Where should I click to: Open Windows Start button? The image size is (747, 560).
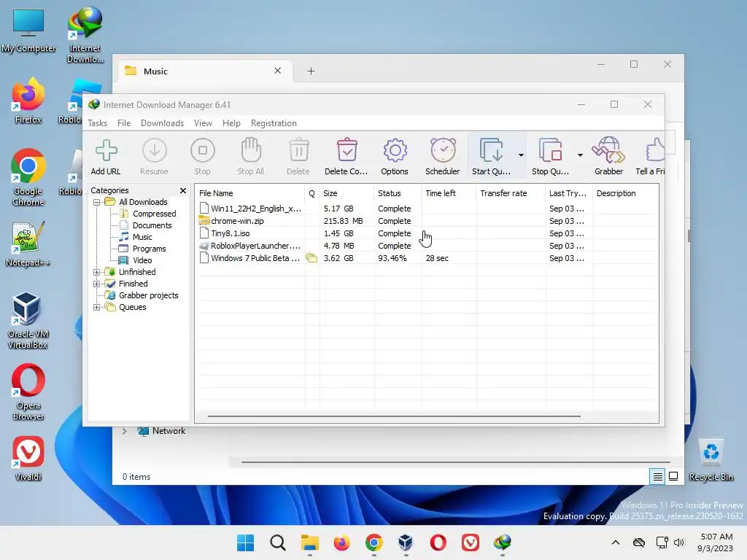[x=246, y=542]
